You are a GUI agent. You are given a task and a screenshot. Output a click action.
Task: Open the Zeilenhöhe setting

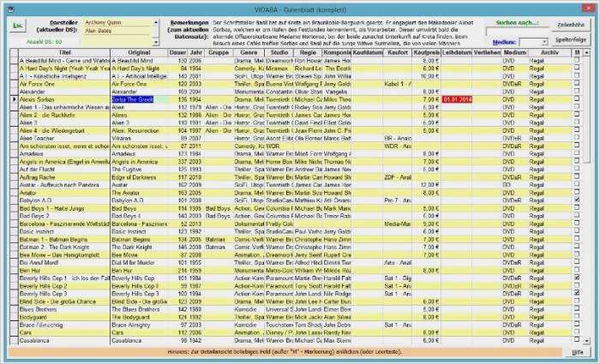[571, 25]
